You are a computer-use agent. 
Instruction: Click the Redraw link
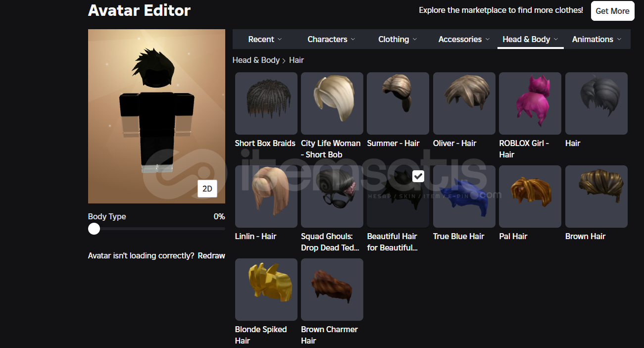click(211, 256)
